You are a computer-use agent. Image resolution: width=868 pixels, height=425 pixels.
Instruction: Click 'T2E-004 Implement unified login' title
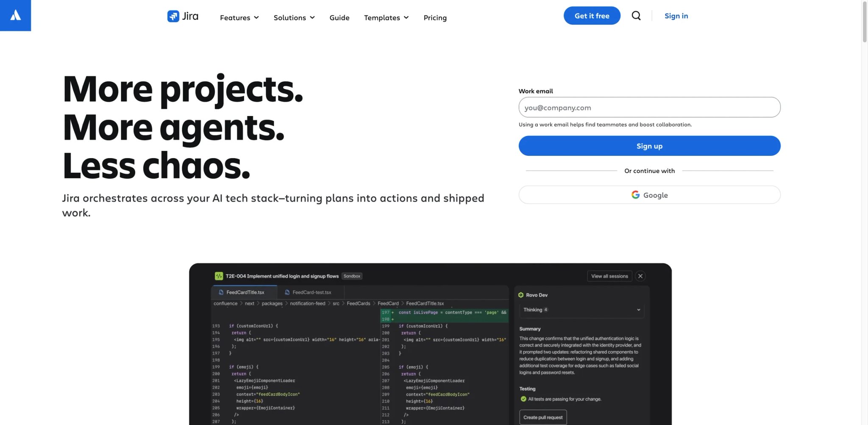click(282, 276)
